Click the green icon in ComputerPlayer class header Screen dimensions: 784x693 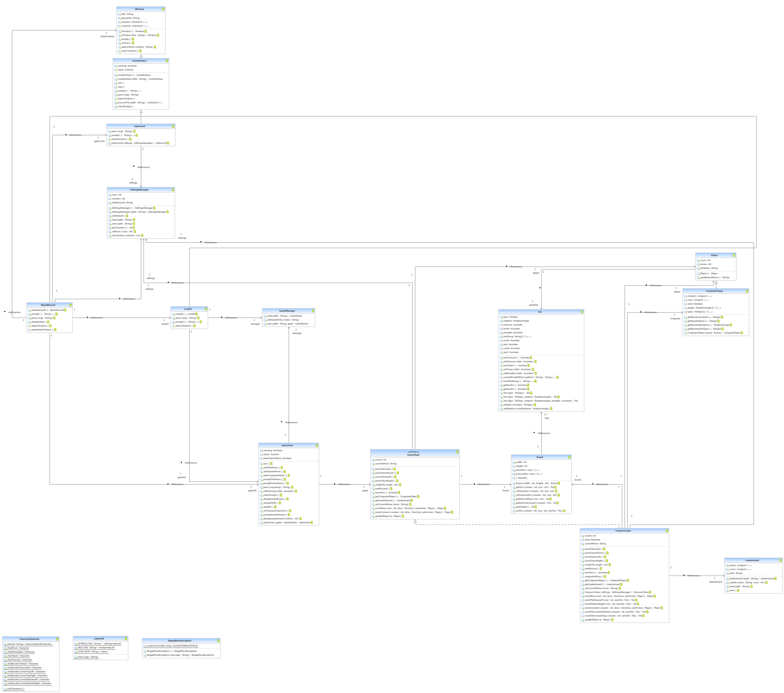tap(747, 291)
